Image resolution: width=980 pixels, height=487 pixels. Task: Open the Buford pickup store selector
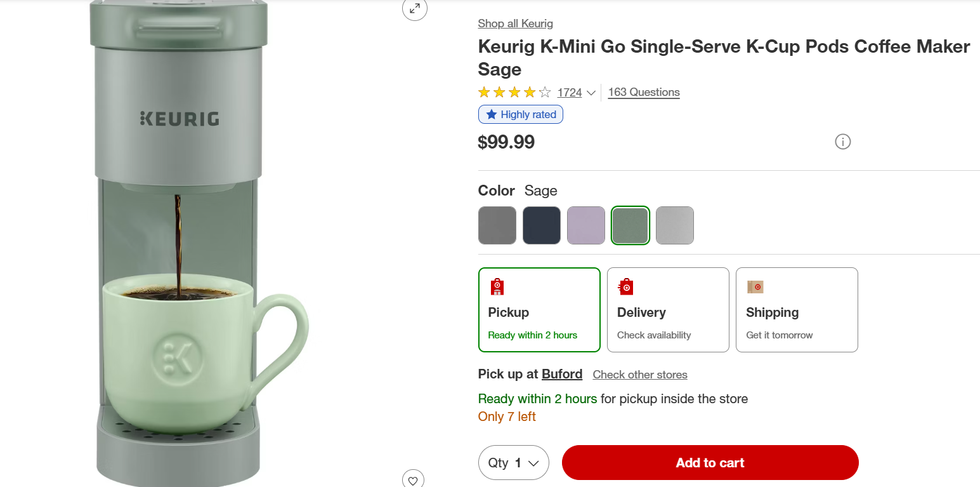point(561,374)
